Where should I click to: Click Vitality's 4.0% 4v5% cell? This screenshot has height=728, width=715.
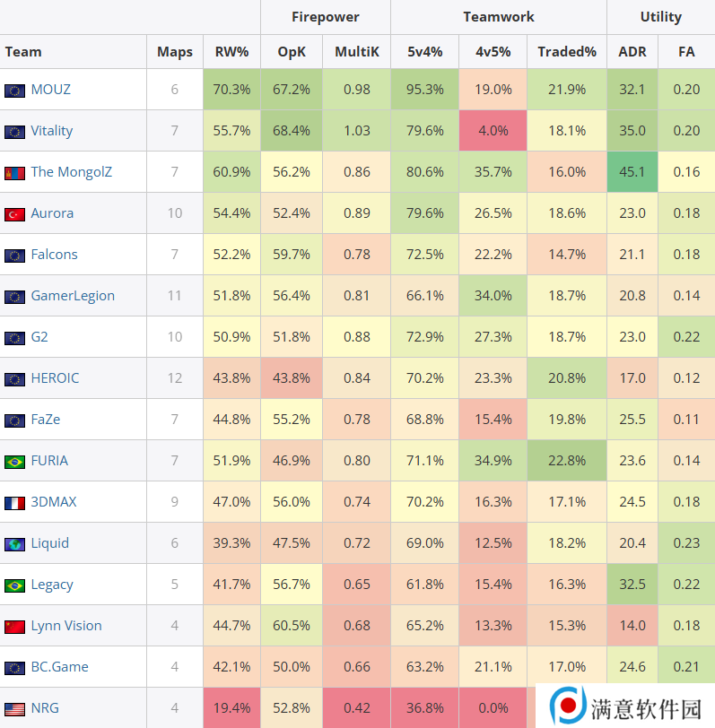(x=493, y=131)
